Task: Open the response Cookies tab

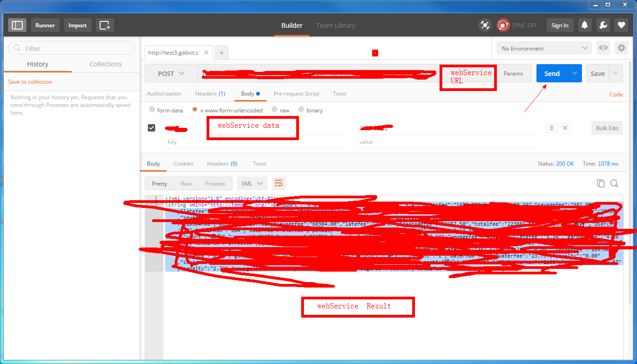Action: coord(183,164)
